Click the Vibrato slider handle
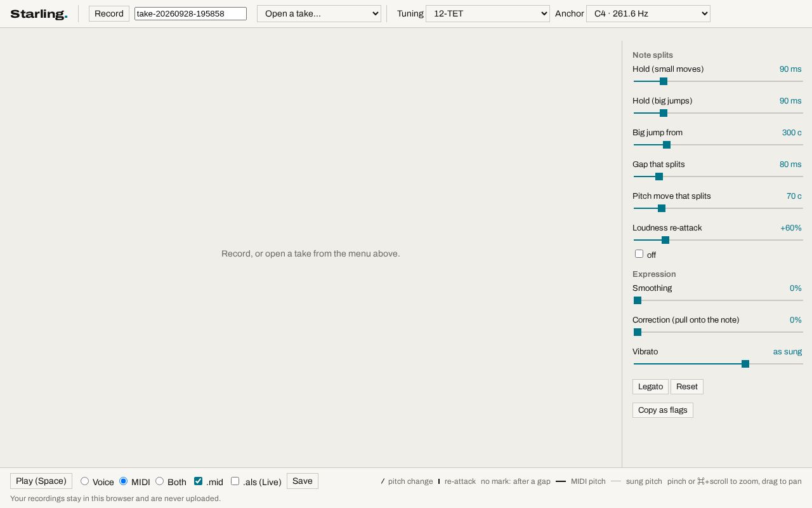 coord(745,364)
